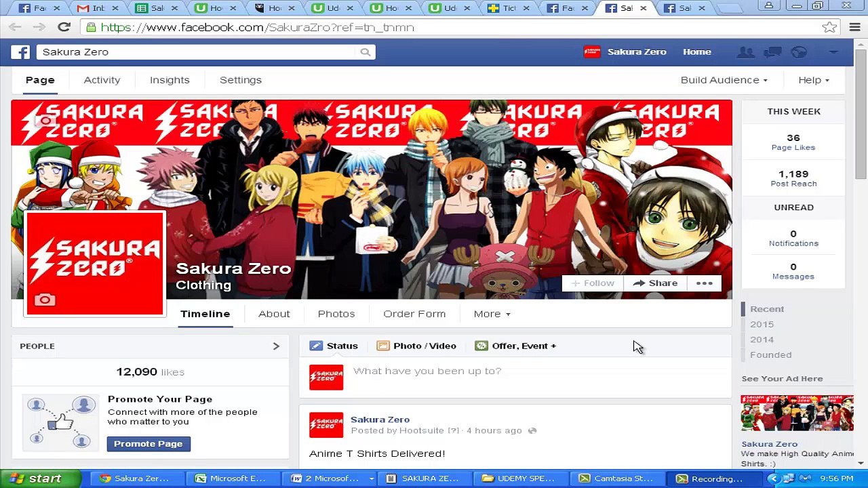Viewport: 868px width, 488px height.
Task: Expand the Build Audience dropdown
Action: coord(724,80)
